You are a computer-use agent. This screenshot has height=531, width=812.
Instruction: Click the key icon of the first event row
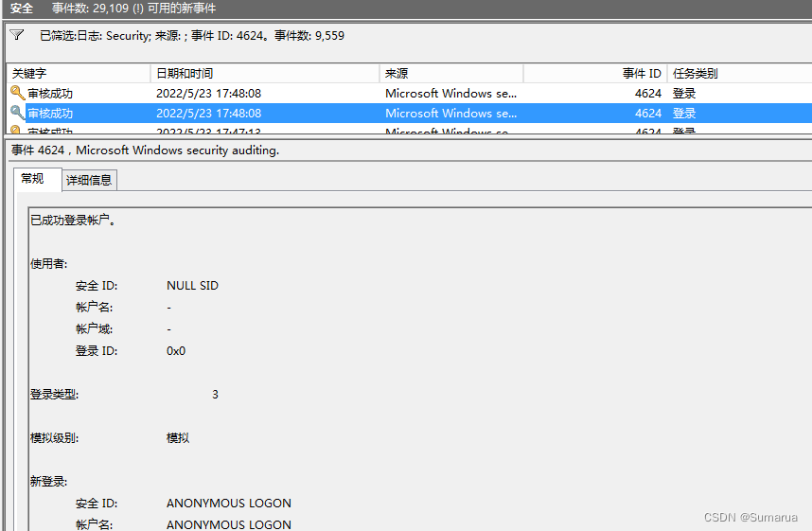coord(17,94)
